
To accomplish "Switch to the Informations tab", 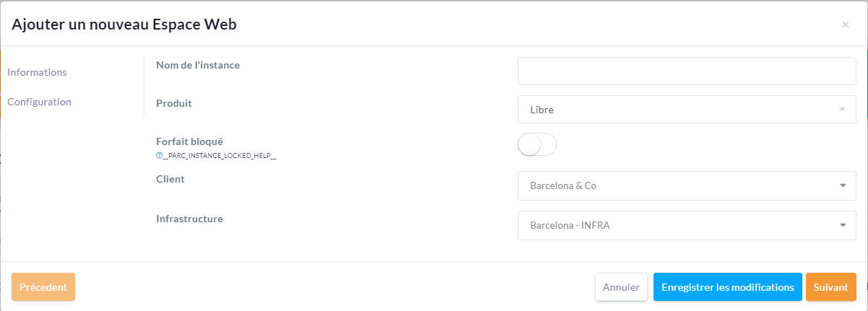I will pos(37,72).
